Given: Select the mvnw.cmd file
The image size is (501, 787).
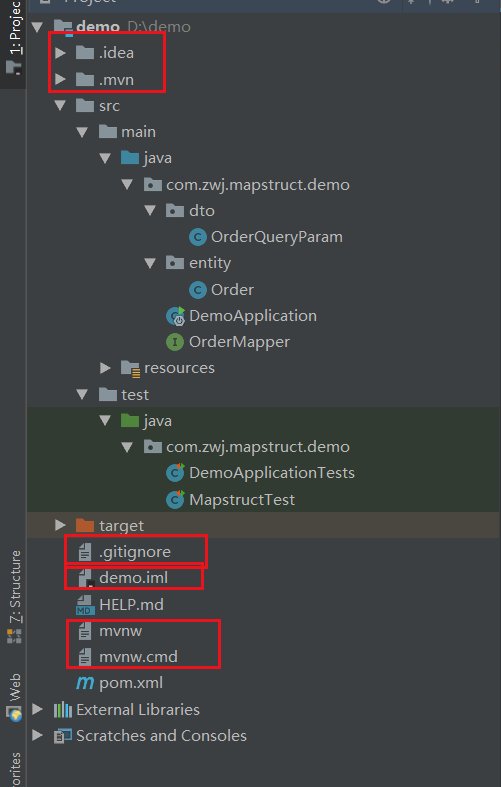Looking at the screenshot, I should [139, 657].
